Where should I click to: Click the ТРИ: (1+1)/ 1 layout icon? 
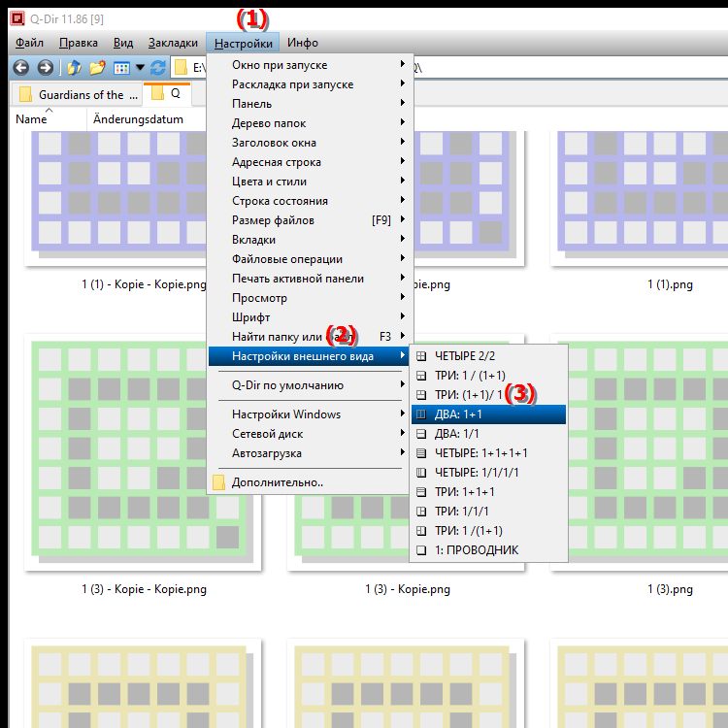pyautogui.click(x=421, y=395)
